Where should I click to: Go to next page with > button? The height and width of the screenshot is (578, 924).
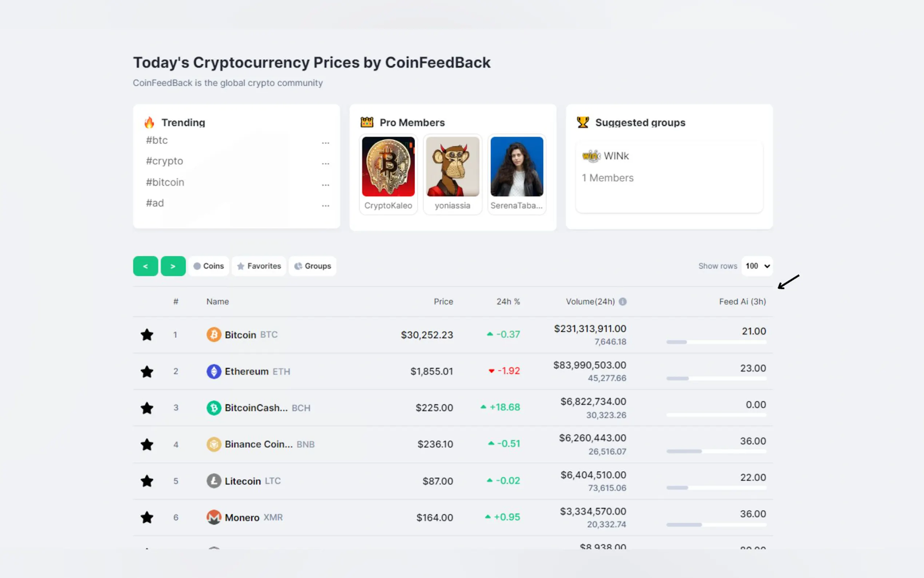(x=173, y=266)
